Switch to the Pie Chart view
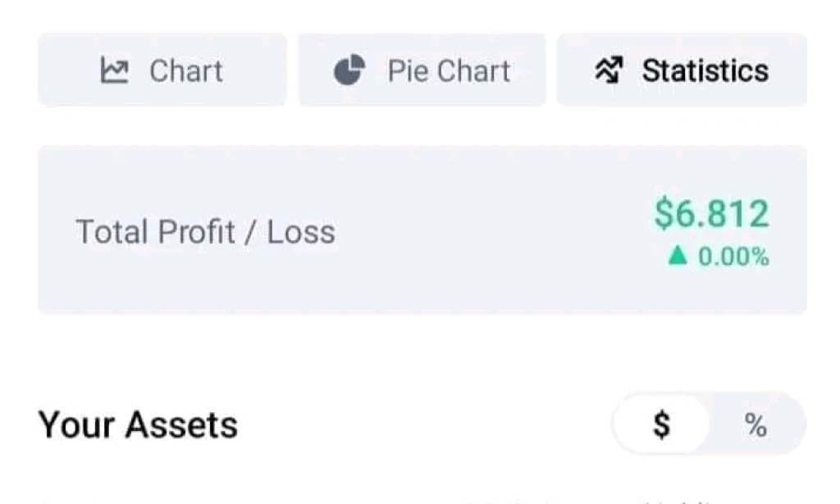840x504 pixels. 421,70
